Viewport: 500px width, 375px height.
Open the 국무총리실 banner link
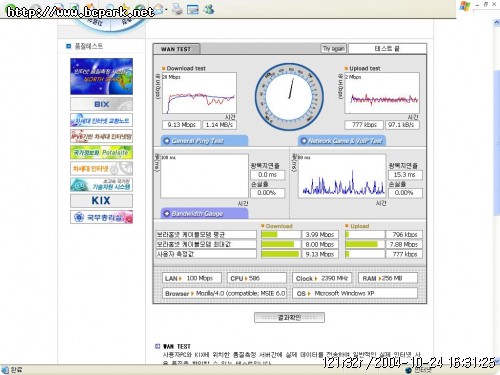[101, 217]
